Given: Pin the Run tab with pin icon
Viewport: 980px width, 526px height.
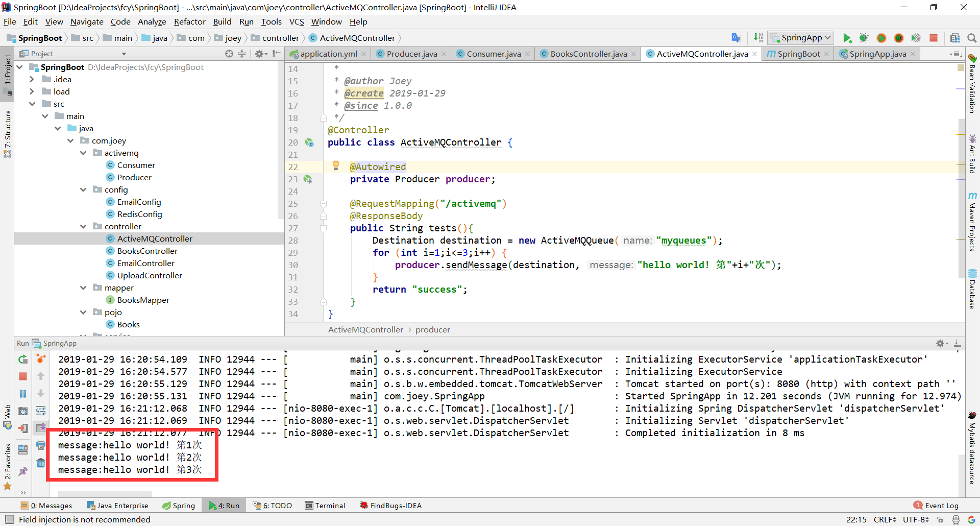Looking at the screenshot, I should [x=23, y=471].
